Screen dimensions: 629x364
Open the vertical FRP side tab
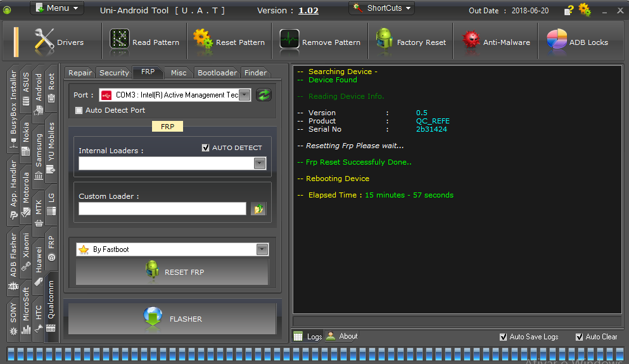[51, 248]
